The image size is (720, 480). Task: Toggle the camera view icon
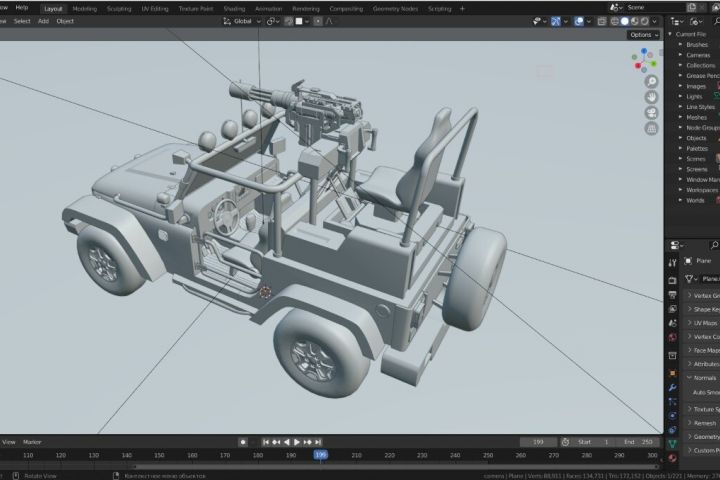(651, 113)
